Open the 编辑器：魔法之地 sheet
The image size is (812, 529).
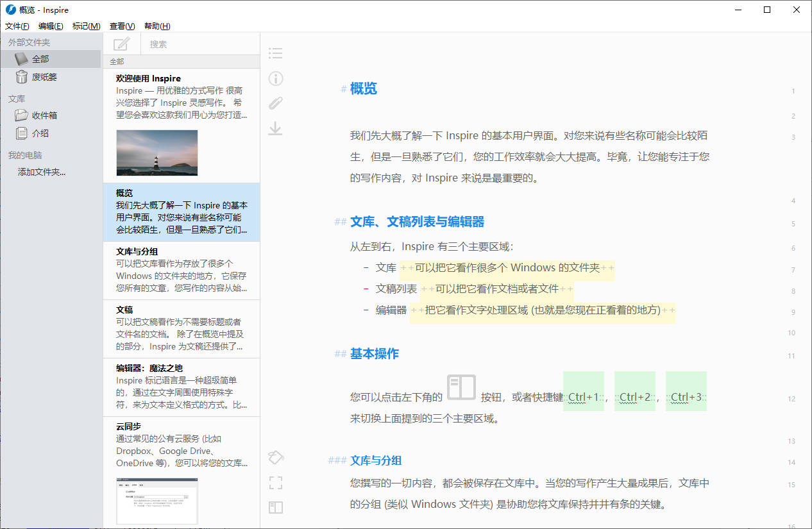182,387
